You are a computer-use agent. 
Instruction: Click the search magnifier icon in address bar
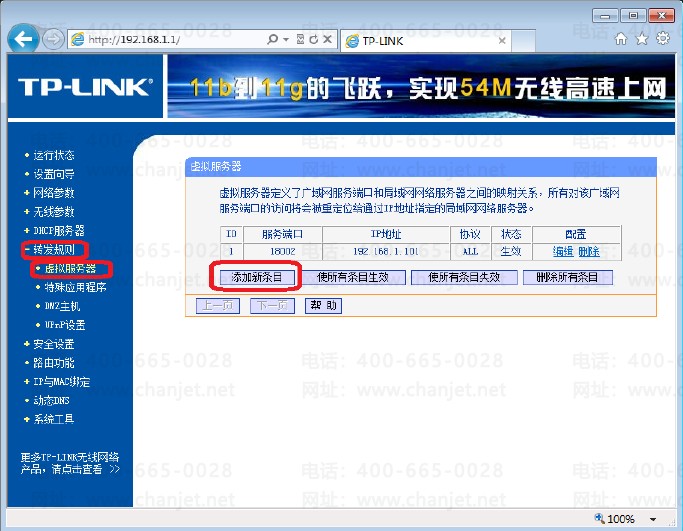click(273, 39)
